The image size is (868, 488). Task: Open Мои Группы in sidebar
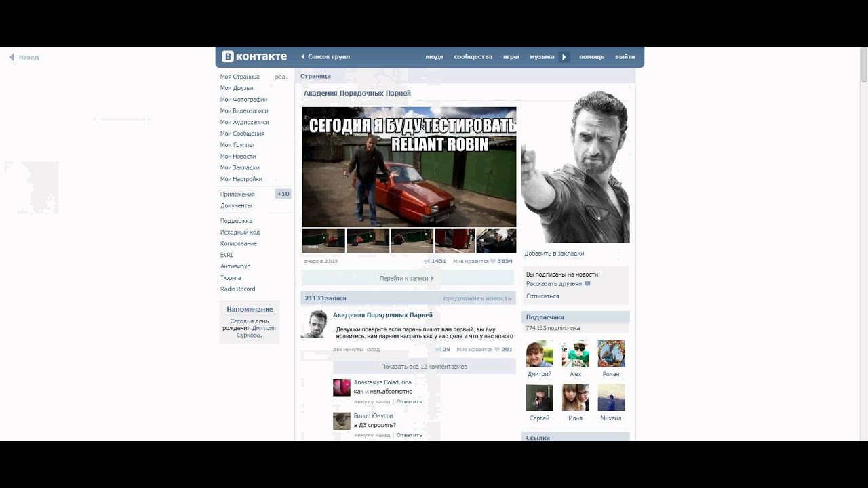point(237,145)
